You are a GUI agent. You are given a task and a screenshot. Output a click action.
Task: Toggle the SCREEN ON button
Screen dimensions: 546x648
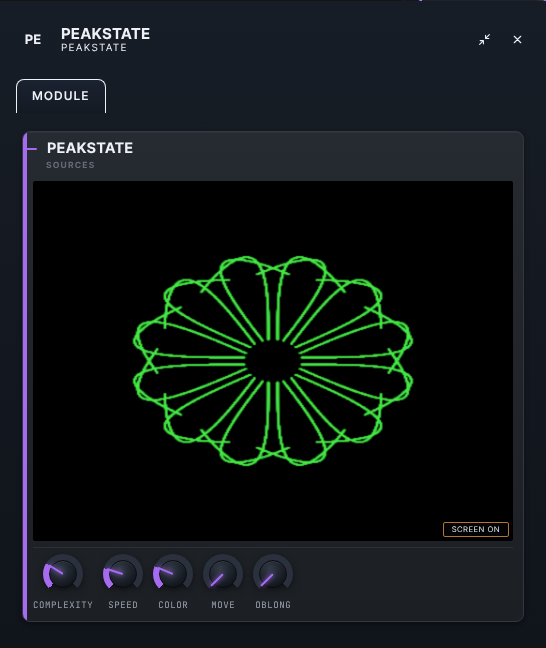pos(476,529)
